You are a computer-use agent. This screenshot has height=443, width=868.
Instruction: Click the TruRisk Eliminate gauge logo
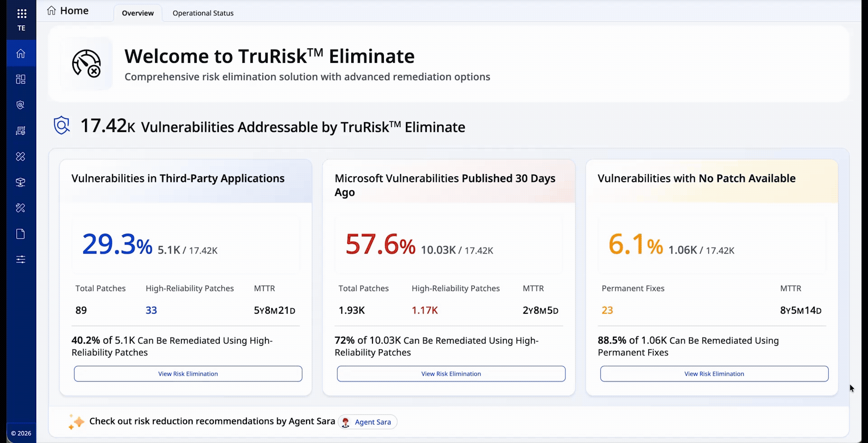(86, 63)
